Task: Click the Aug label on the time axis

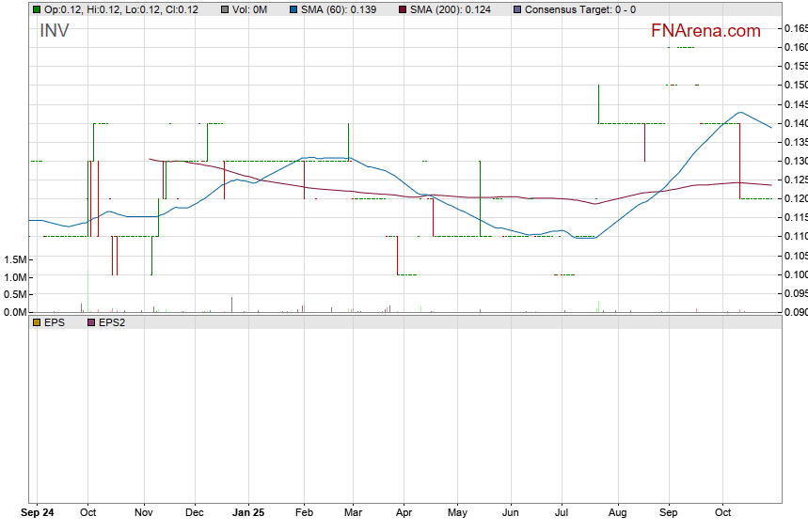Action: (617, 513)
